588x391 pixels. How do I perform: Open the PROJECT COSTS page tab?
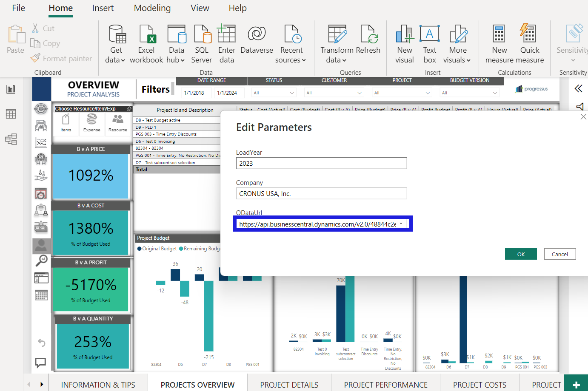tap(479, 385)
